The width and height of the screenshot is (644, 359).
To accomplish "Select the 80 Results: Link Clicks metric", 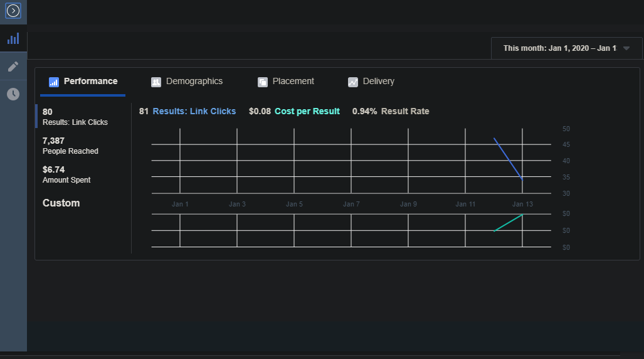I will tap(75, 117).
